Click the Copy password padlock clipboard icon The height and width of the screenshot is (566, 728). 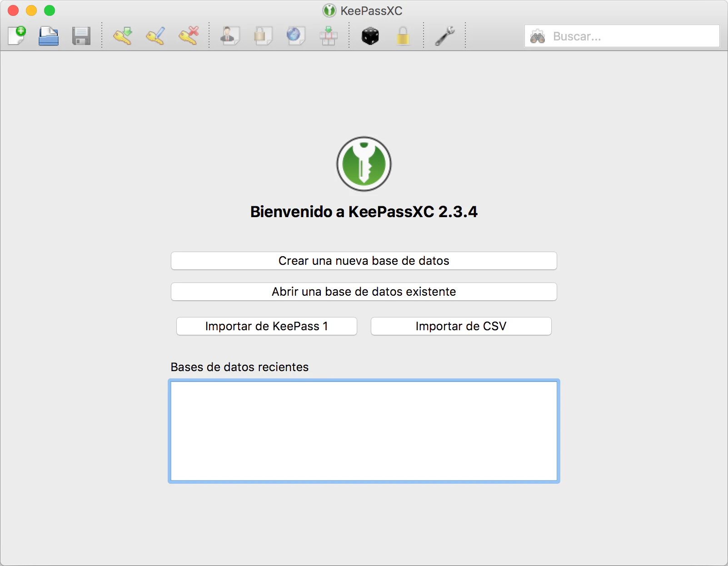pyautogui.click(x=263, y=36)
